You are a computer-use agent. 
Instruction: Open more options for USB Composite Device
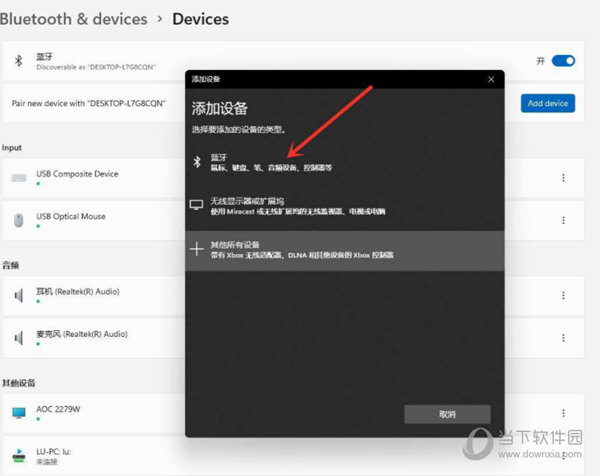563,178
